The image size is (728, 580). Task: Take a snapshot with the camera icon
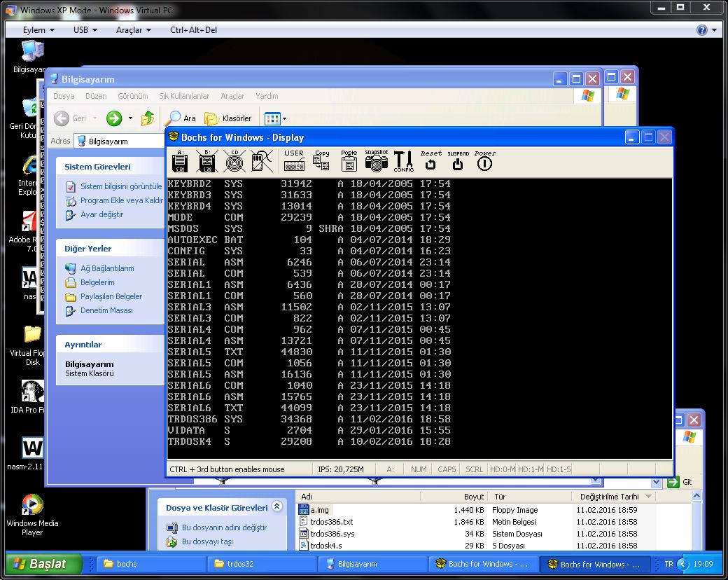376,161
